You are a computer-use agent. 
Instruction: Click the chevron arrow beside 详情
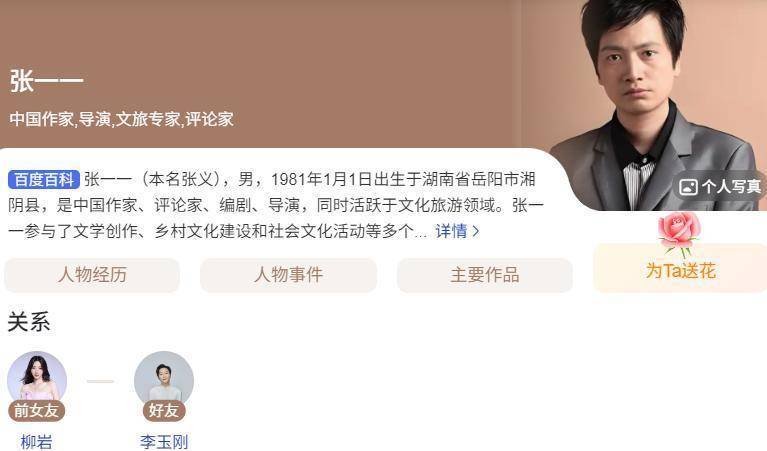[475, 231]
